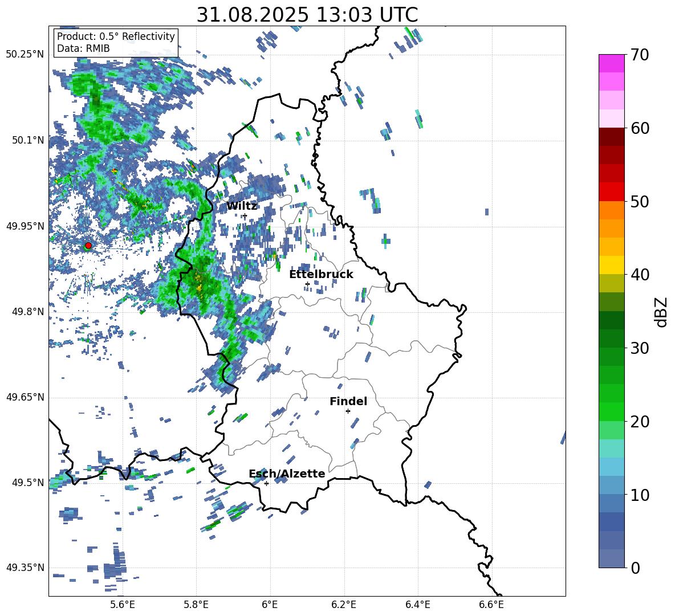Image resolution: width=675 pixels, height=616 pixels.
Task: Click the dBZ colorbar axis label
Action: click(x=662, y=312)
